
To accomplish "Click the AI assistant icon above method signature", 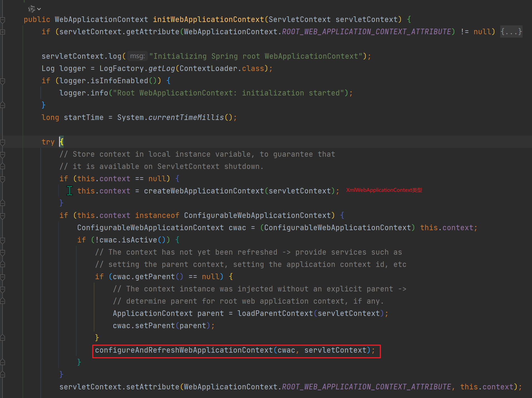I will [x=31, y=9].
